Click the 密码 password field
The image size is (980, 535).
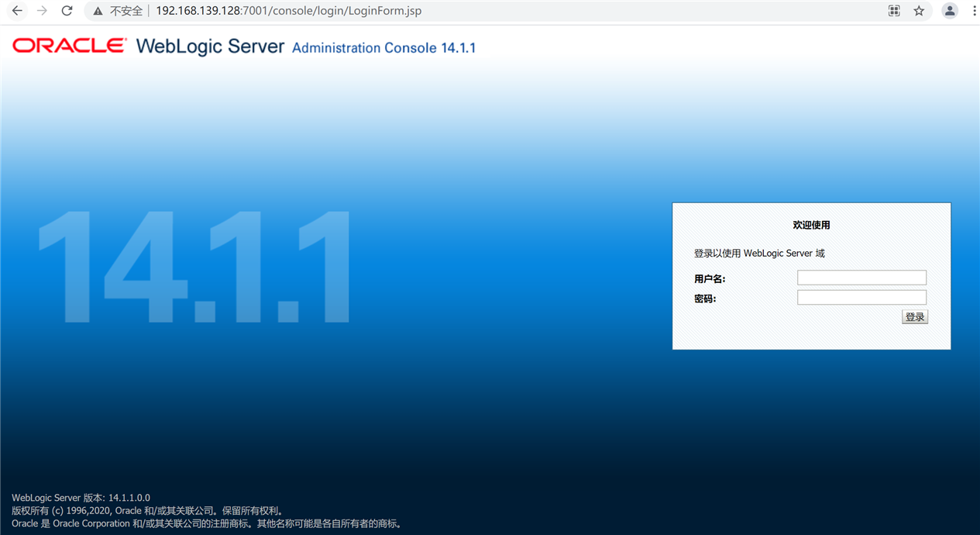861,297
